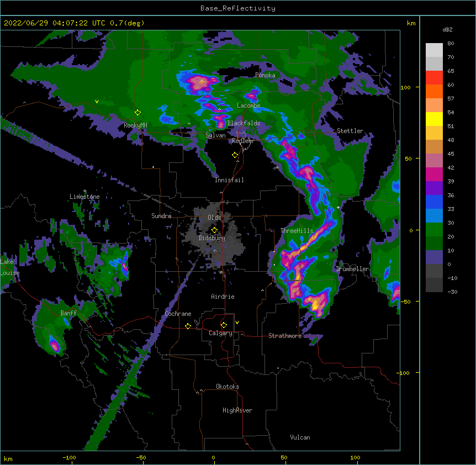Click the yellow radar site marker near Olds
The width and height of the screenshot is (476, 465).
(214, 230)
